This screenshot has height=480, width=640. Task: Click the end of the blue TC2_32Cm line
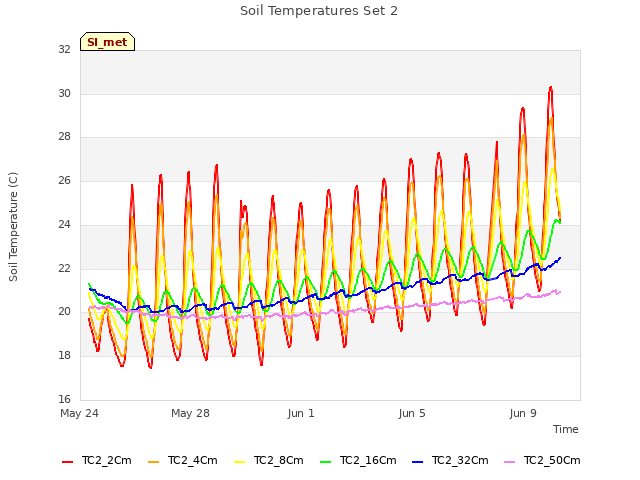click(560, 258)
